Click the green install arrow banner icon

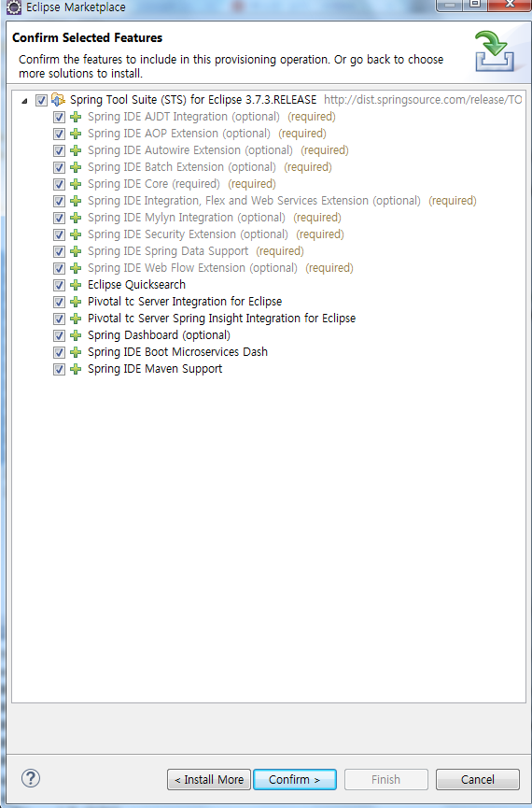pyautogui.click(x=494, y=51)
